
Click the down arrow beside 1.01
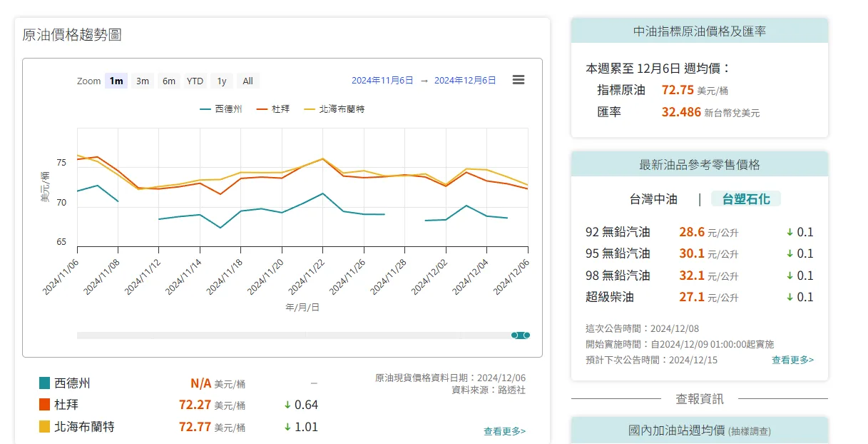pos(287,427)
